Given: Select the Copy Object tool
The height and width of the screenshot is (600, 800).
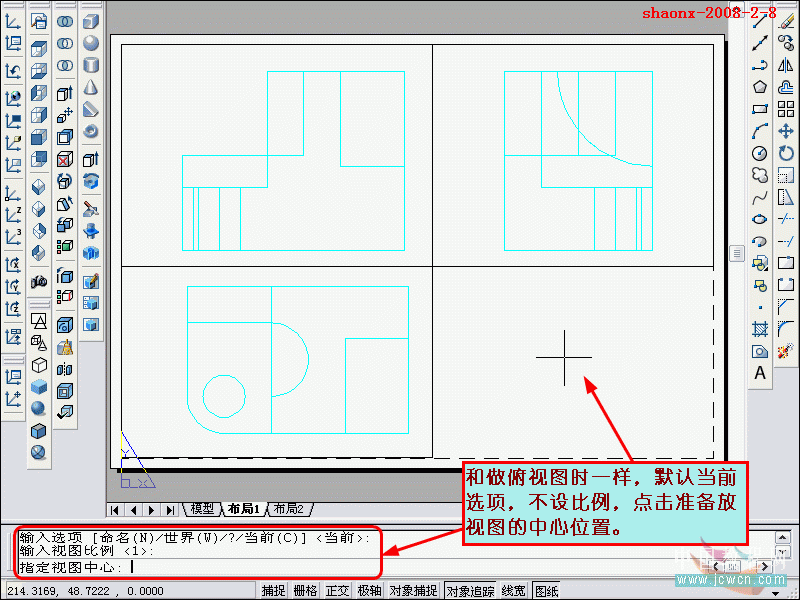Looking at the screenshot, I should click(x=786, y=43).
